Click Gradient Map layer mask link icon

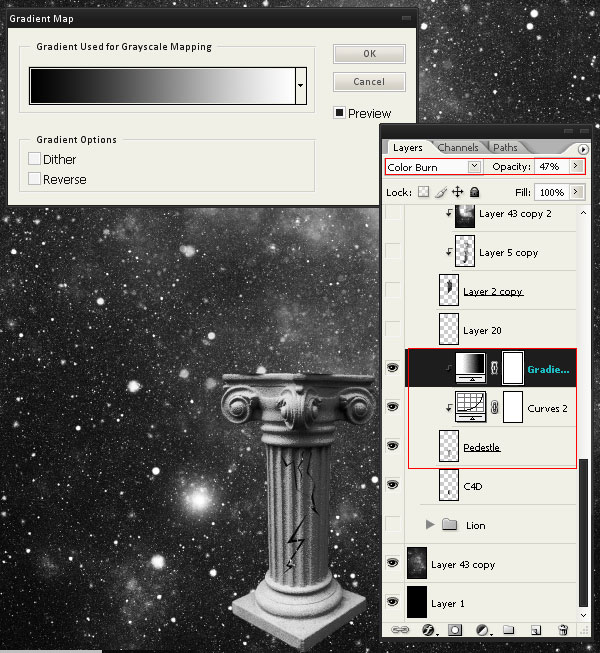point(494,368)
